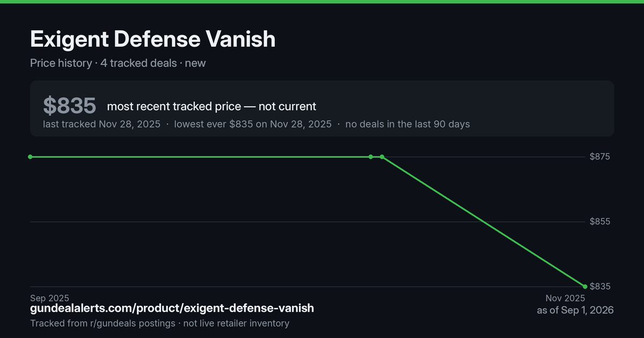Click the large $835 price figure

click(70, 106)
